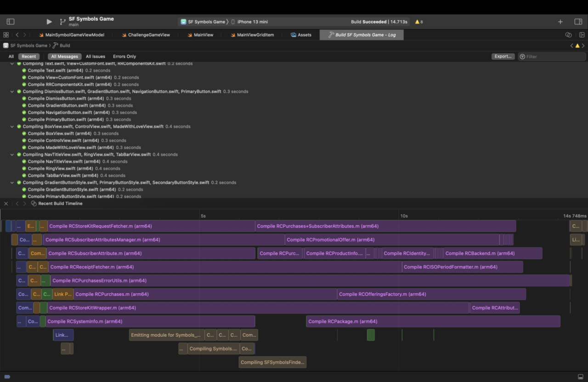
Task: Collapse Compiling NavTitleView.swift group
Action: tap(12, 154)
